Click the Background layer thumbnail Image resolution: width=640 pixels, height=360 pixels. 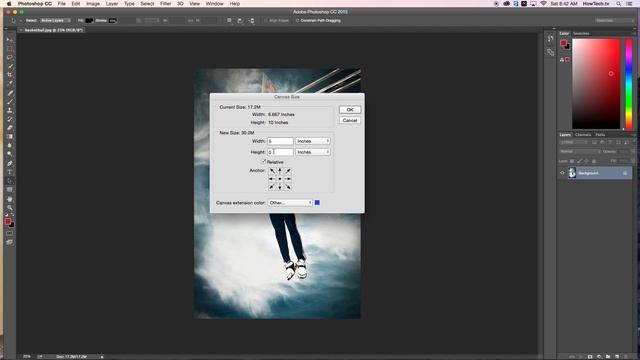click(x=572, y=173)
